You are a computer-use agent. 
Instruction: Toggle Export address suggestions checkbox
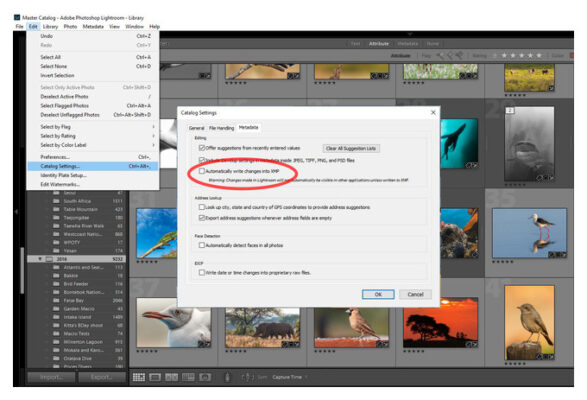pyautogui.click(x=202, y=218)
